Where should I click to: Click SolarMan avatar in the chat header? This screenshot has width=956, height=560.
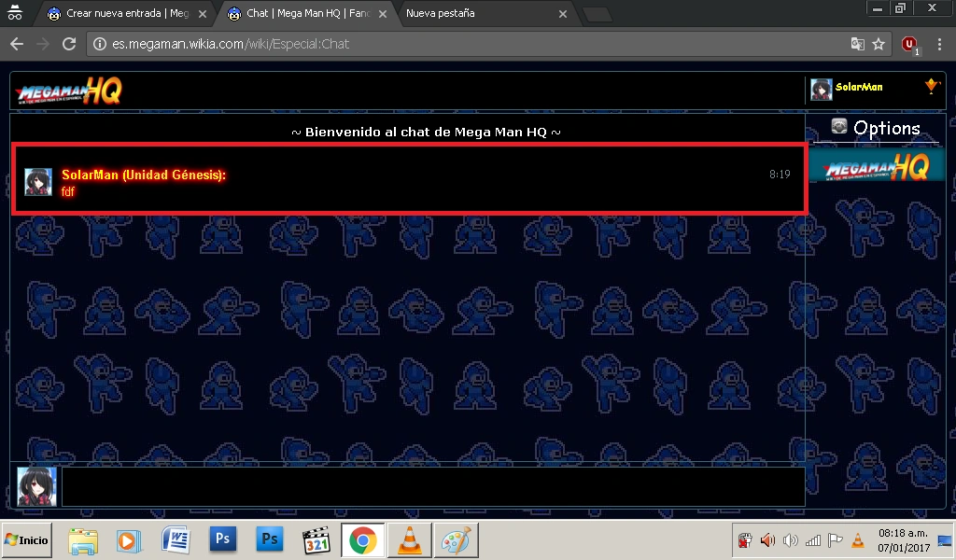tap(822, 90)
